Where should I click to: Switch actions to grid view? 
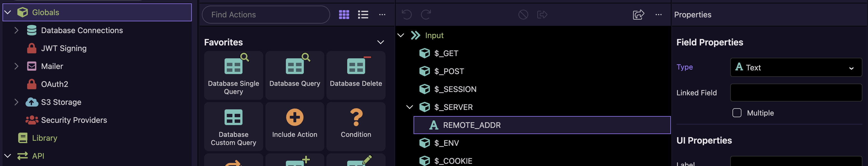pos(344,15)
